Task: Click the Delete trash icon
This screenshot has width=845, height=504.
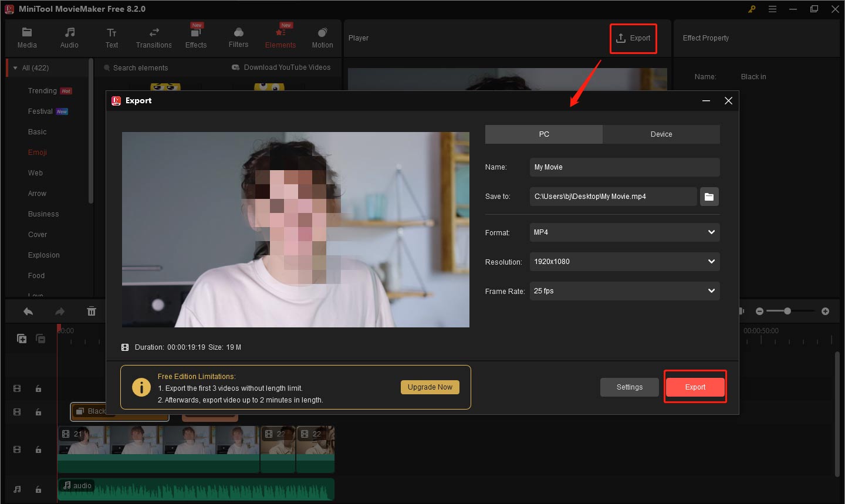Action: coord(92,312)
